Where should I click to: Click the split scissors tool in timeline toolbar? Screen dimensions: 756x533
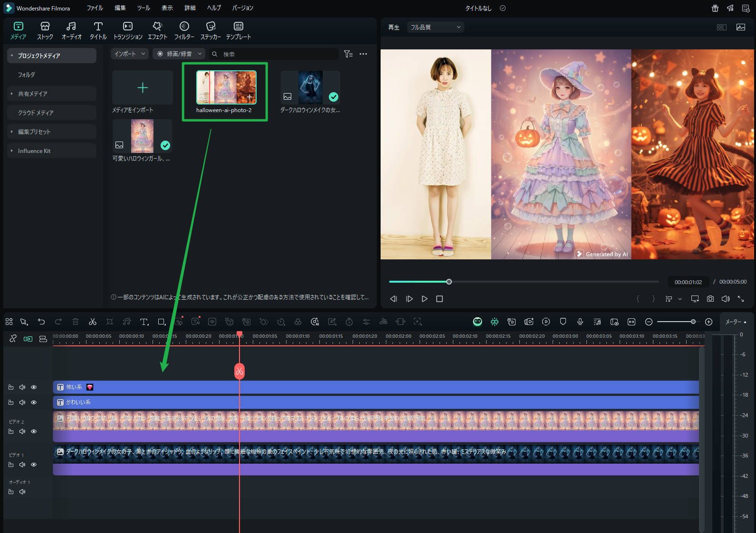[x=93, y=322]
